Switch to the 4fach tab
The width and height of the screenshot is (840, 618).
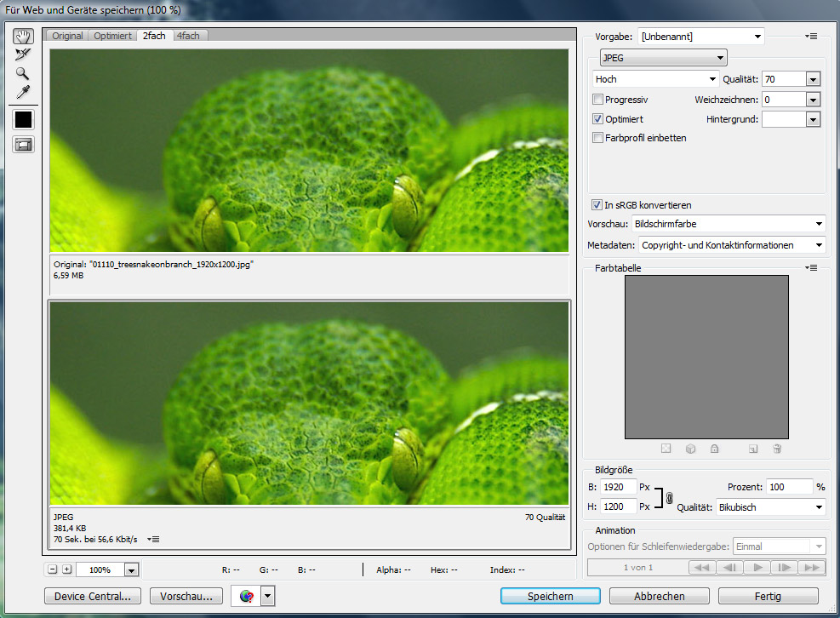(188, 36)
